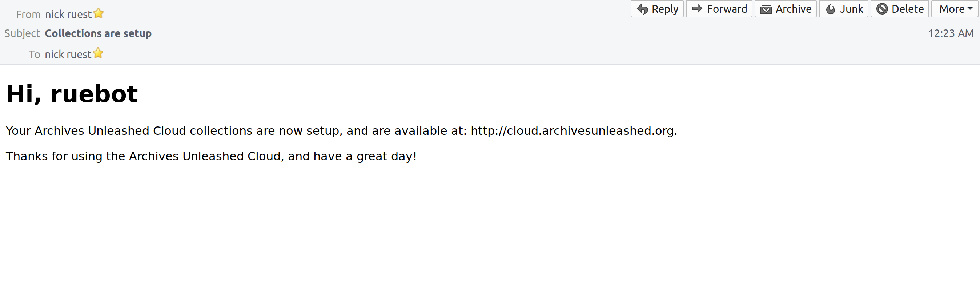
Task: Click the star icon beside the To recipient
Action: [98, 53]
